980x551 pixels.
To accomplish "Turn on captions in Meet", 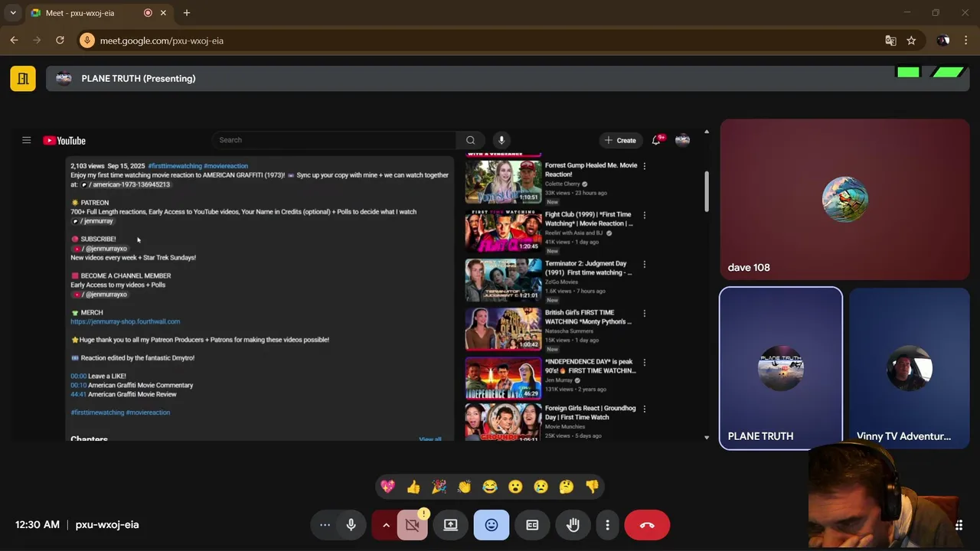I will tap(532, 525).
